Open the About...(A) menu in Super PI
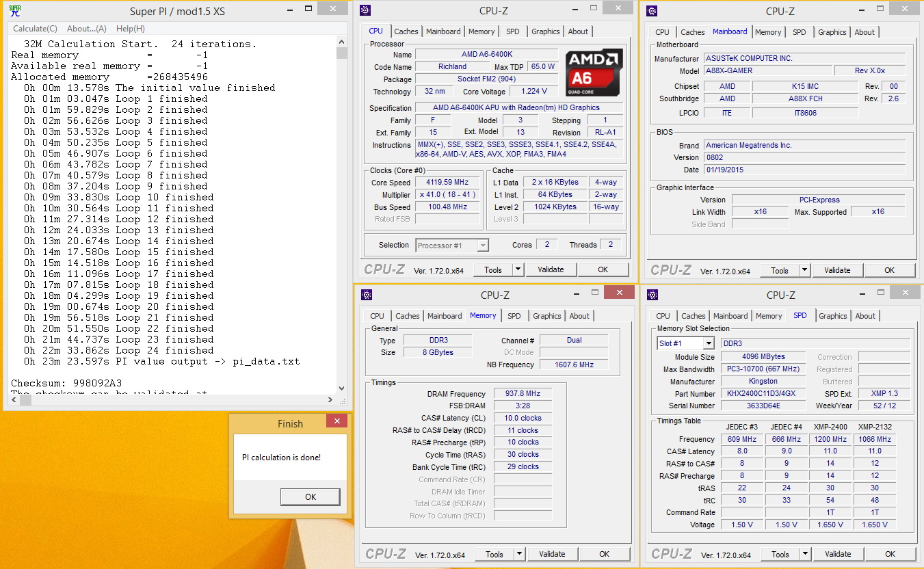The width and height of the screenshot is (924, 569). tap(87, 29)
